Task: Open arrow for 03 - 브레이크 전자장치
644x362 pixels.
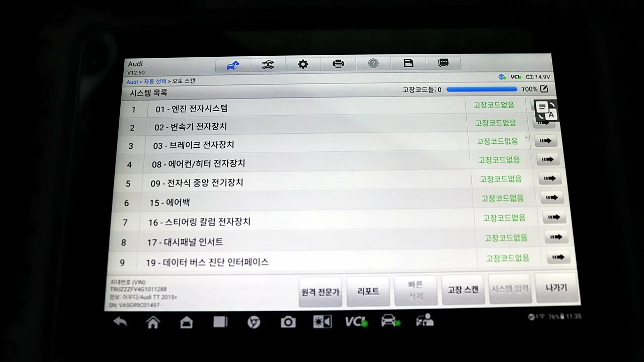Action: [x=545, y=141]
